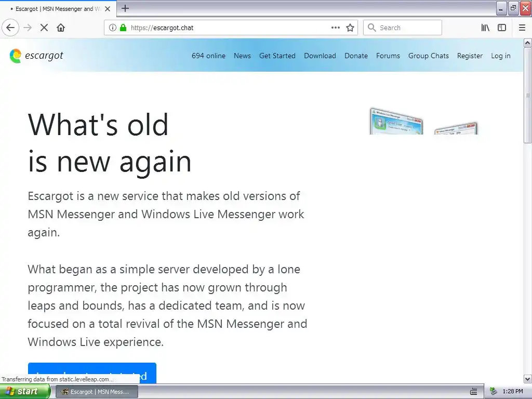Click the forward navigation arrow
This screenshot has height=399, width=532.
point(28,28)
